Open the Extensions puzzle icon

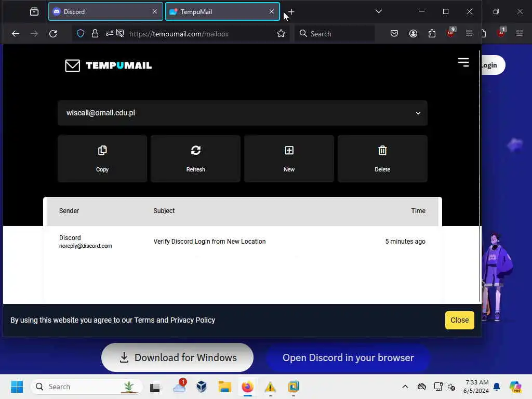[432, 33]
